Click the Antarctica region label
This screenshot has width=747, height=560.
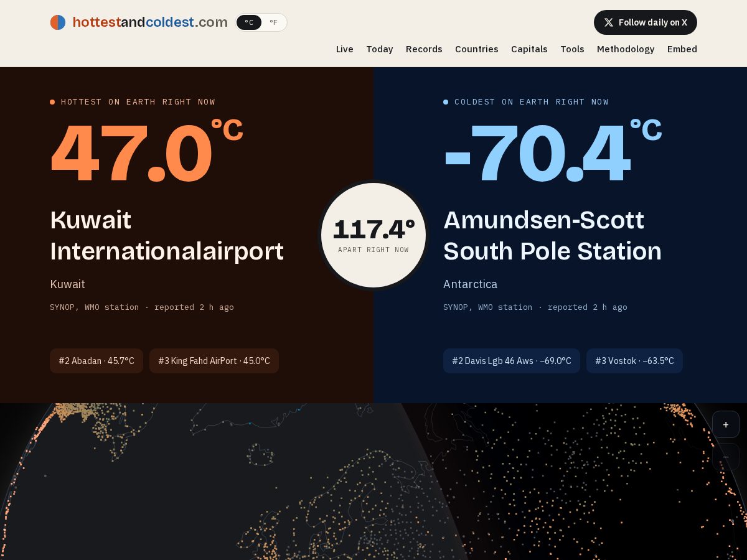coord(470,284)
